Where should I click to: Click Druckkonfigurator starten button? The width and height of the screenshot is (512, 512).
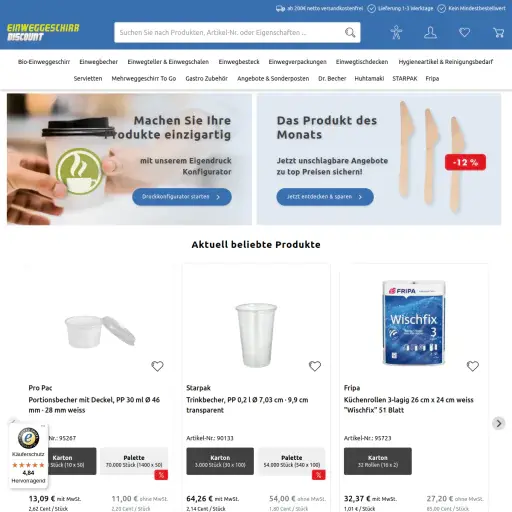[x=182, y=197]
